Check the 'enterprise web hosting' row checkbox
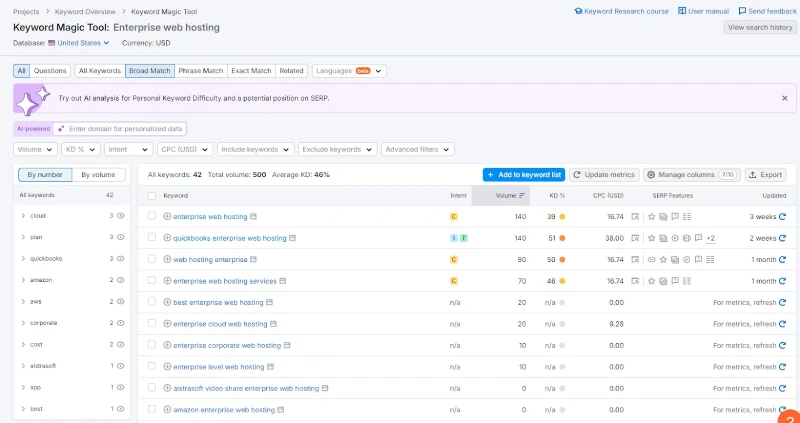 point(152,216)
